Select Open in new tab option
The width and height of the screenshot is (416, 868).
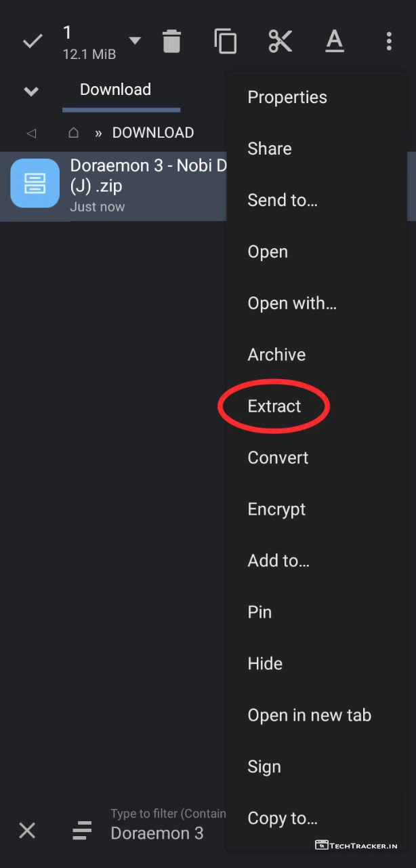point(310,715)
